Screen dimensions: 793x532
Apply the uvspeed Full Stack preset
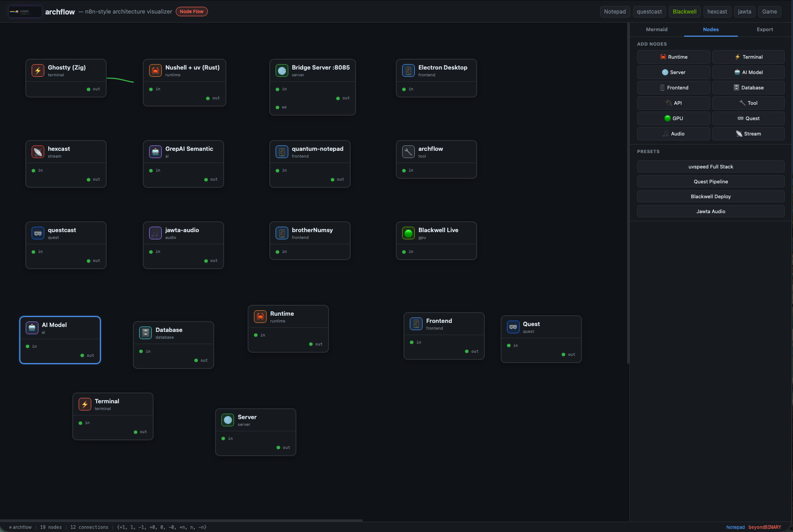click(x=710, y=167)
